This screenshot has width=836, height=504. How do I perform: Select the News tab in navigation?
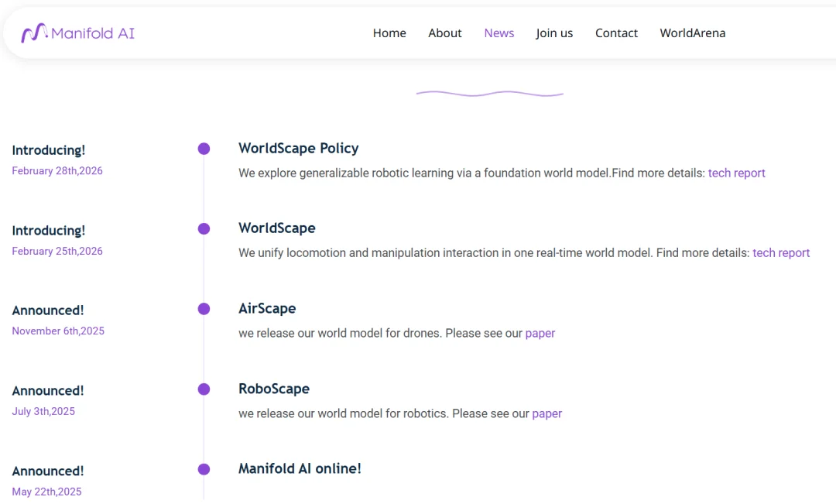[x=499, y=33]
